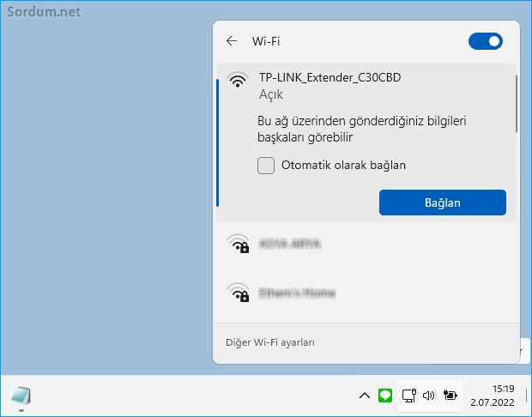Open Diğer Wi-Fi ayarları link

270,342
